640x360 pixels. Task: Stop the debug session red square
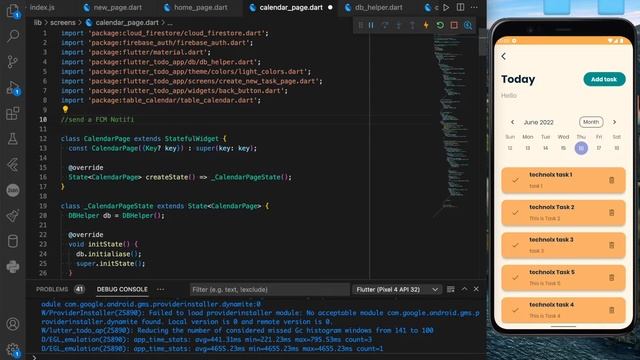point(454,25)
